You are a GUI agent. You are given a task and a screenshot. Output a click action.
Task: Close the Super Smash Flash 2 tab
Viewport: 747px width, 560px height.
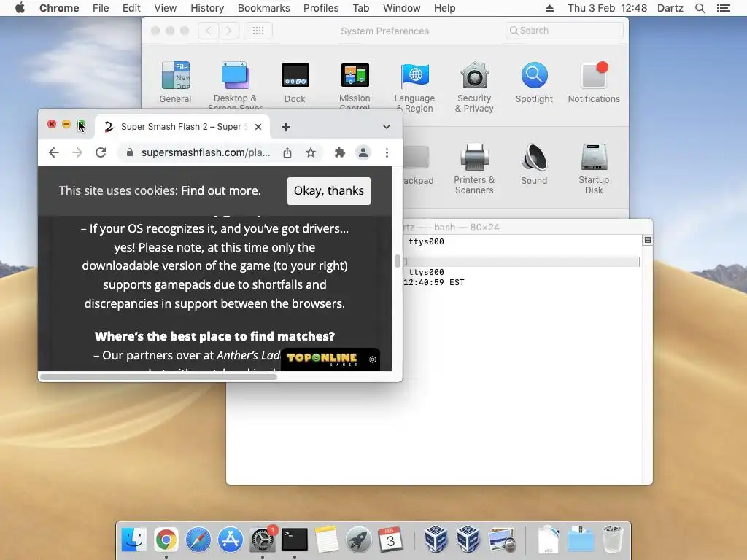coord(258,127)
